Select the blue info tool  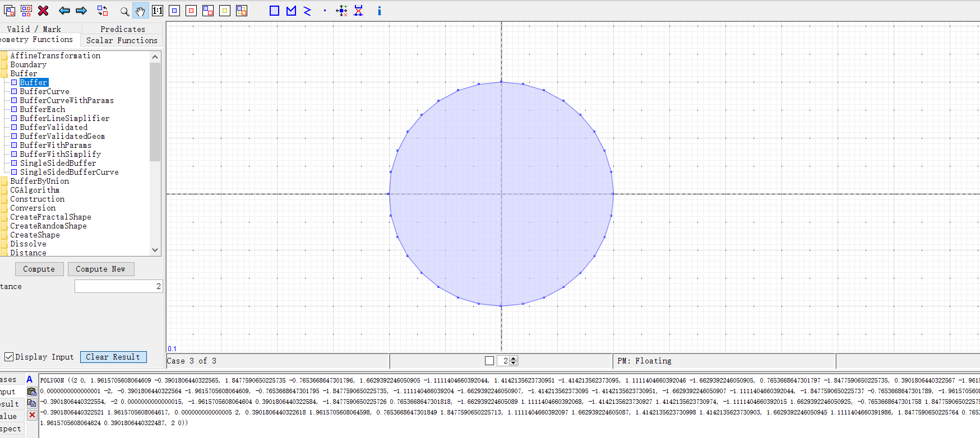pyautogui.click(x=380, y=11)
